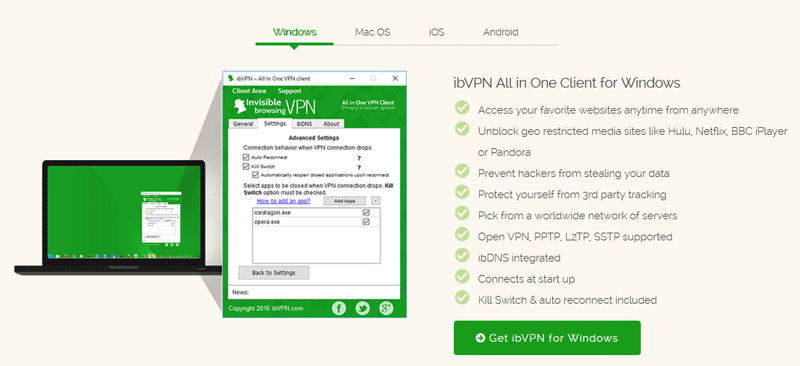Image resolution: width=800 pixels, height=366 pixels.
Task: Click the checkmark beside Access your favorite websites
Action: coord(462,107)
